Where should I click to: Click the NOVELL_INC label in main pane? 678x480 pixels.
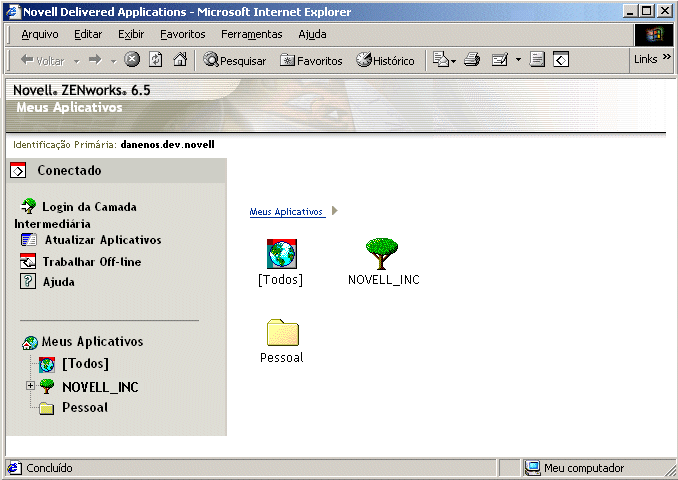[x=384, y=280]
